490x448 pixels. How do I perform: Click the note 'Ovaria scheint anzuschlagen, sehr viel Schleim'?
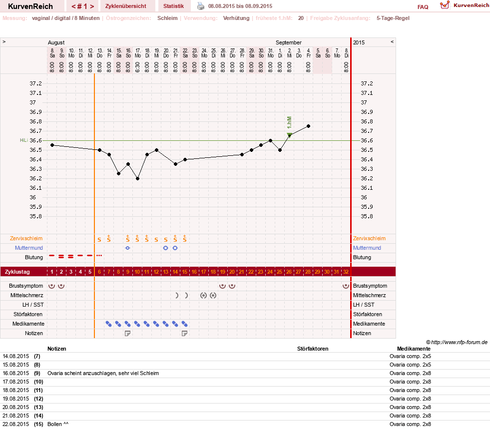click(x=103, y=373)
